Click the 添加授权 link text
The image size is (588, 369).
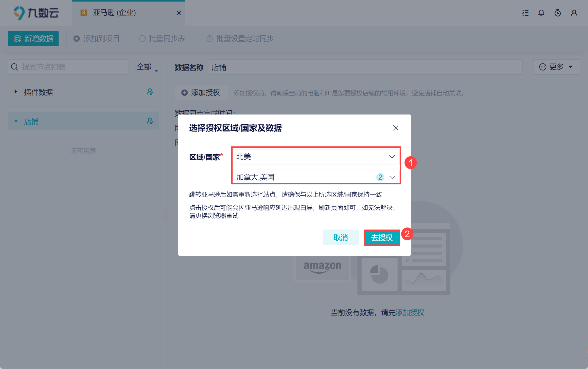click(x=410, y=313)
